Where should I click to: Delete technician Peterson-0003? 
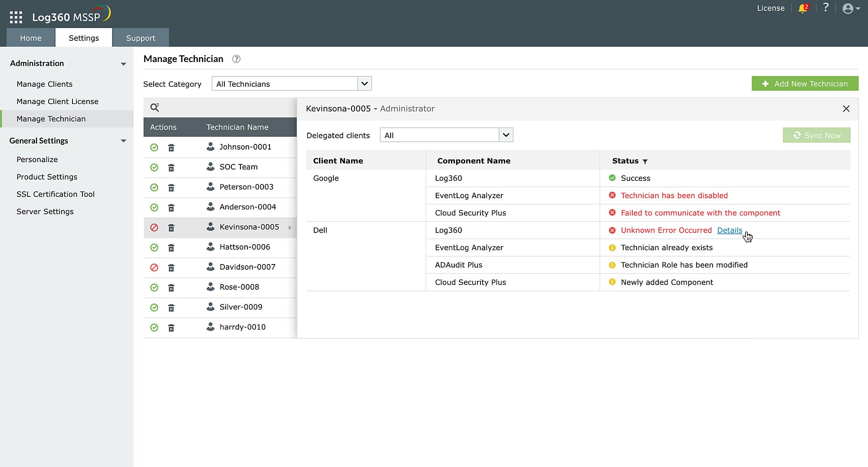coord(171,187)
